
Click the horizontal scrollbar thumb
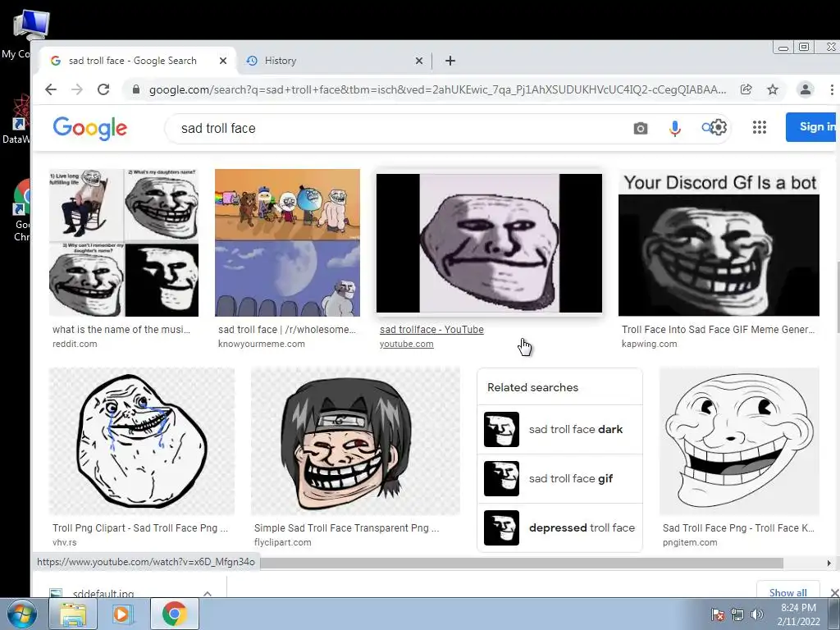pyautogui.click(x=522, y=563)
